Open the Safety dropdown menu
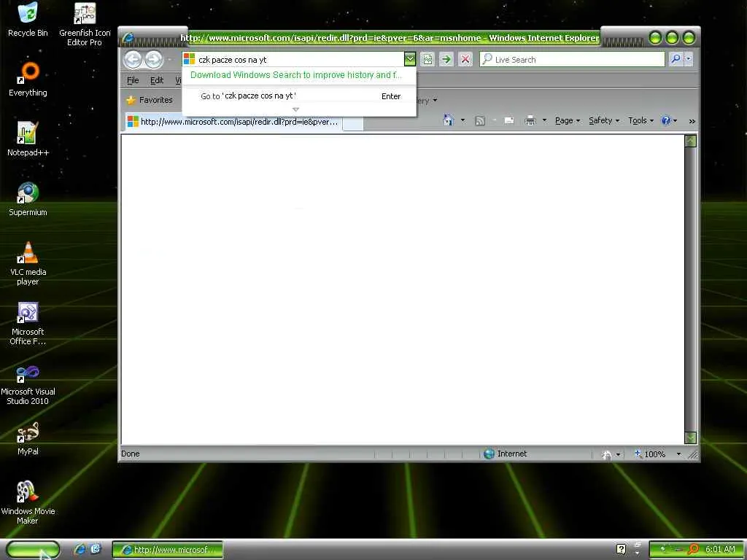 click(x=603, y=120)
